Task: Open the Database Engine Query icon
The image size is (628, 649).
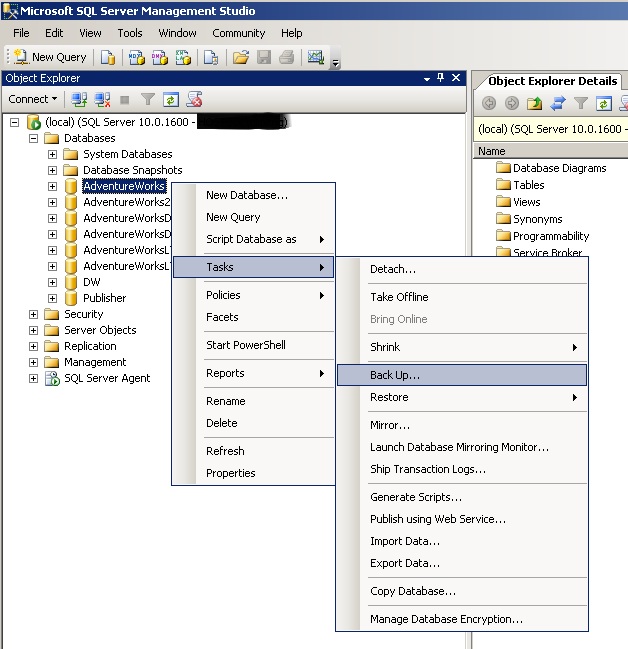Action: tap(108, 57)
